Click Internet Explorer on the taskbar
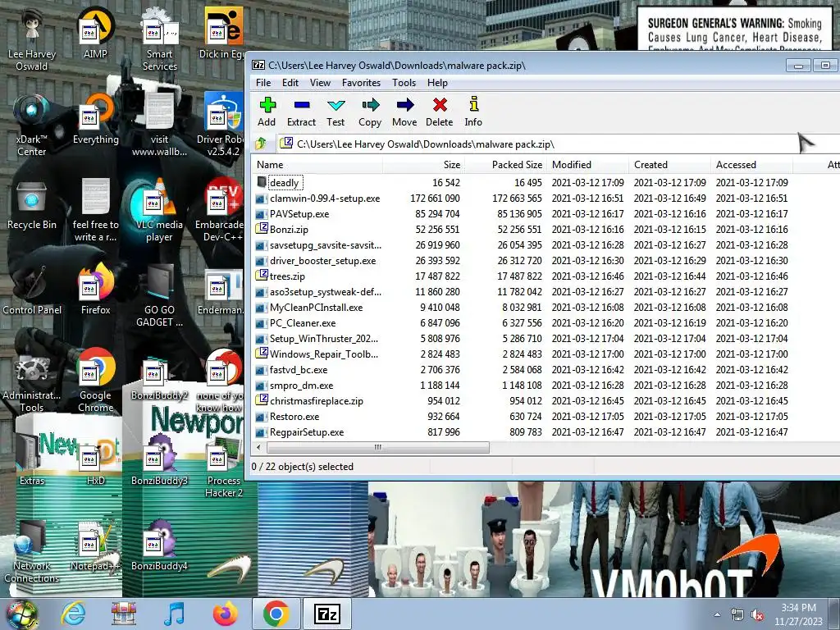 [72, 614]
